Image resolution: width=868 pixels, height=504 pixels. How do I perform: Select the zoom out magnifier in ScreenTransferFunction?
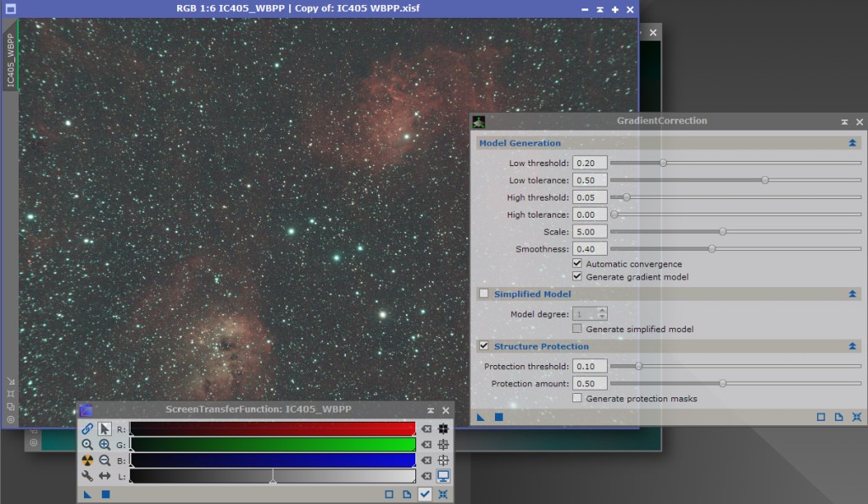[104, 460]
